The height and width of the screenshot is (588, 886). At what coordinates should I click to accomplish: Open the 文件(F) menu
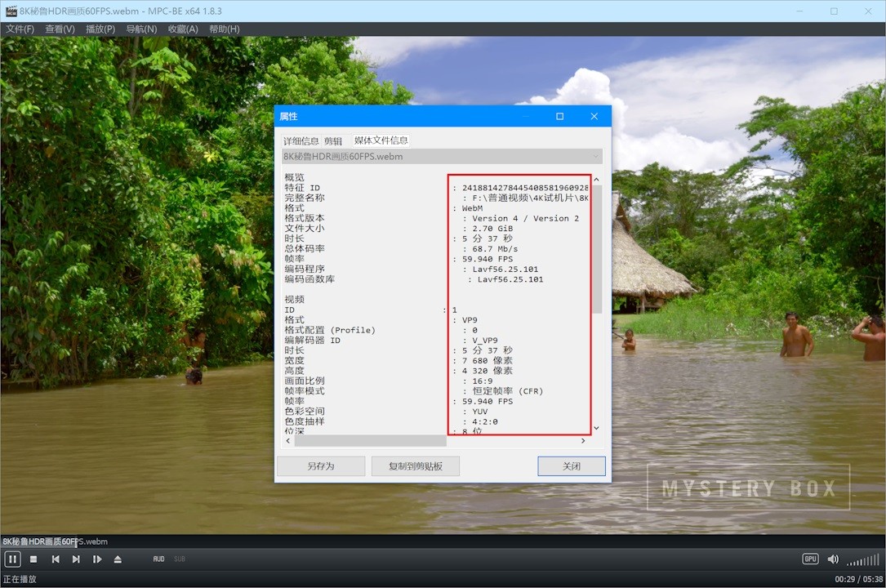pyautogui.click(x=20, y=29)
